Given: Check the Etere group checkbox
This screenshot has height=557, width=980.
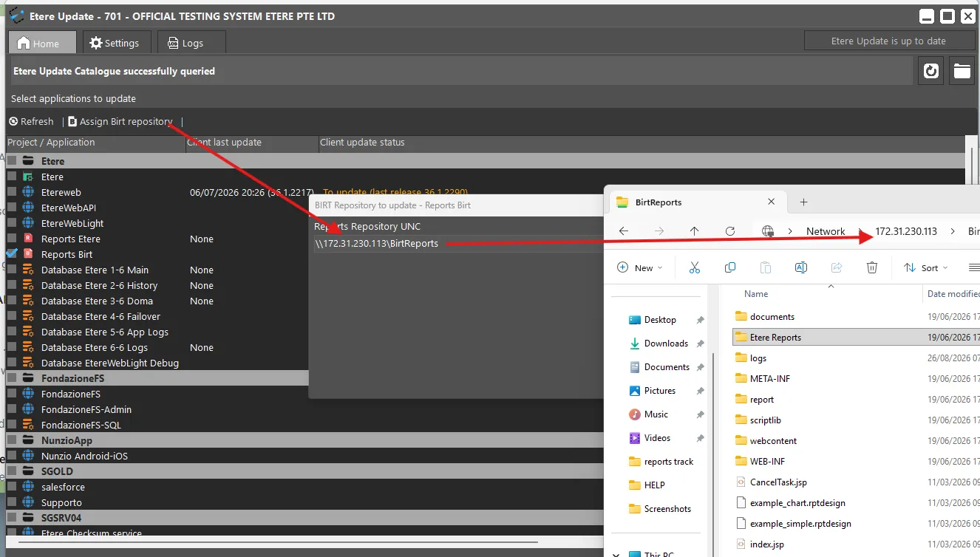Looking at the screenshot, I should pyautogui.click(x=12, y=161).
